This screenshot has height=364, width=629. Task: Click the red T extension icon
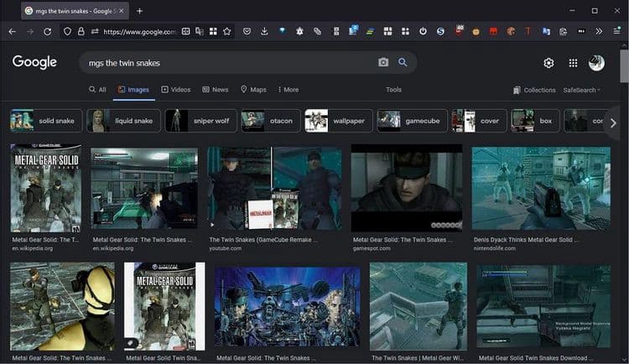[x=528, y=31]
